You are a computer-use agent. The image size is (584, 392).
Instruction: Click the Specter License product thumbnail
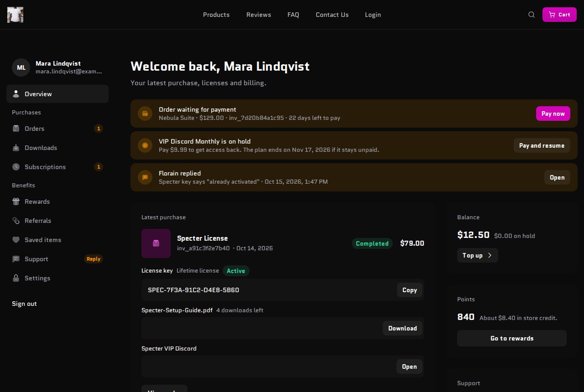click(156, 243)
